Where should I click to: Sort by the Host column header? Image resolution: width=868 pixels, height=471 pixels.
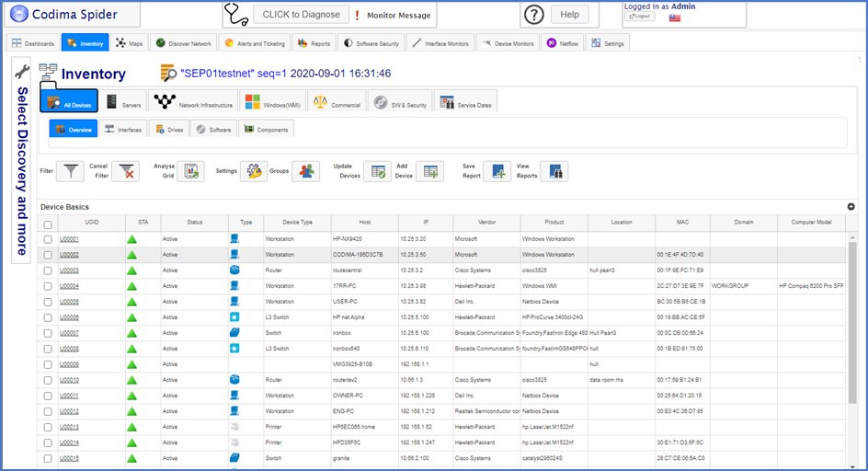[x=365, y=223]
